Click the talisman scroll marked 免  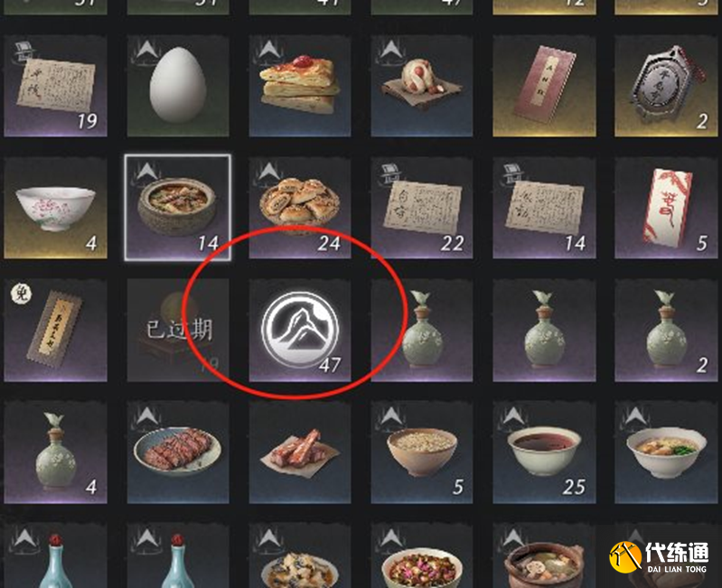[x=55, y=330]
